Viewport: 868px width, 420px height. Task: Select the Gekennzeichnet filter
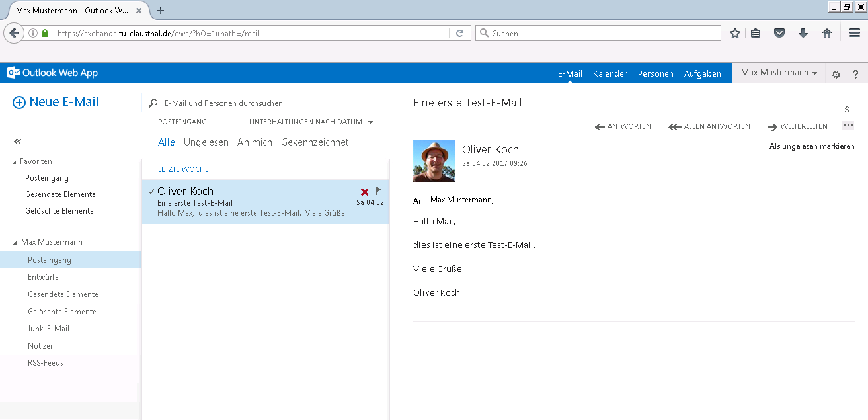pos(315,142)
